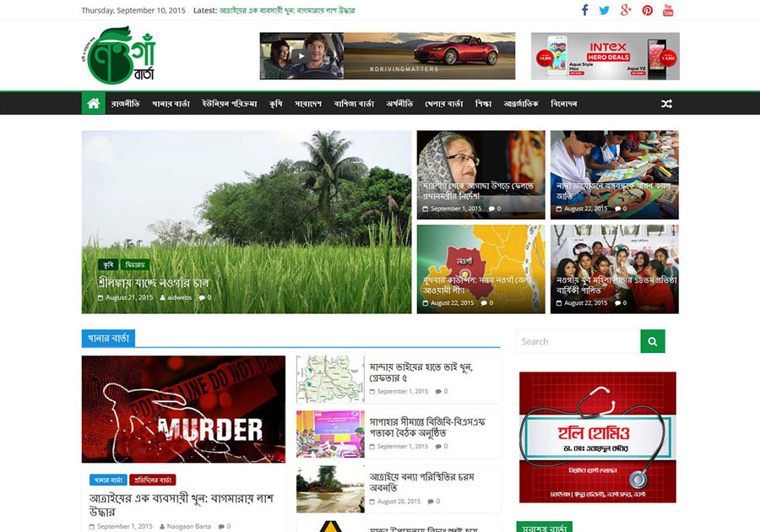Open the Google Plus social icon

[x=626, y=10]
